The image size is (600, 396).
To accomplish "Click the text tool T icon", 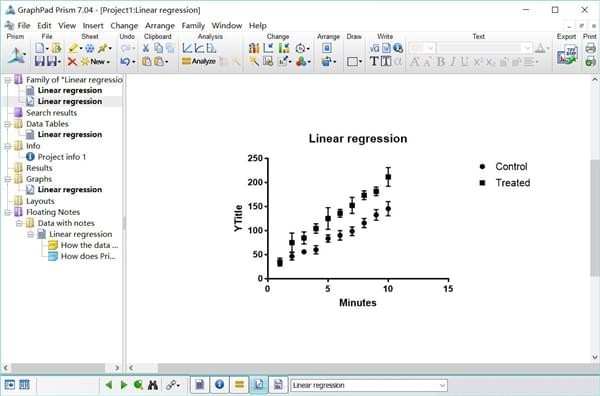I will point(374,61).
